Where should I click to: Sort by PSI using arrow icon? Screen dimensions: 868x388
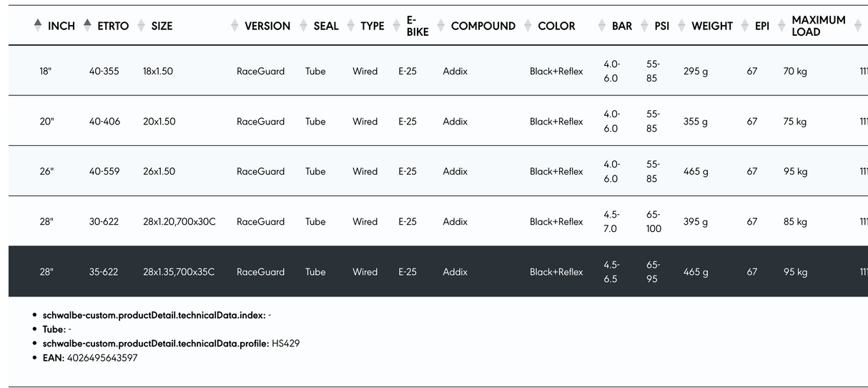(x=644, y=25)
